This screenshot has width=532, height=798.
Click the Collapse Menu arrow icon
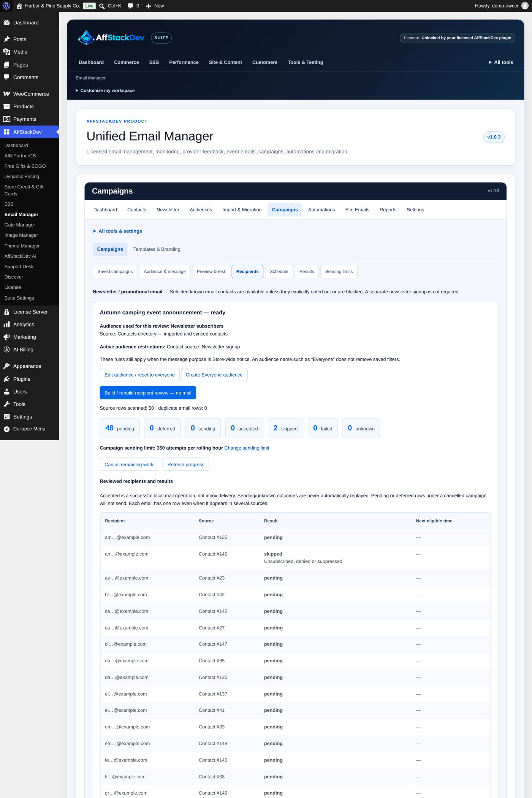(x=6, y=429)
